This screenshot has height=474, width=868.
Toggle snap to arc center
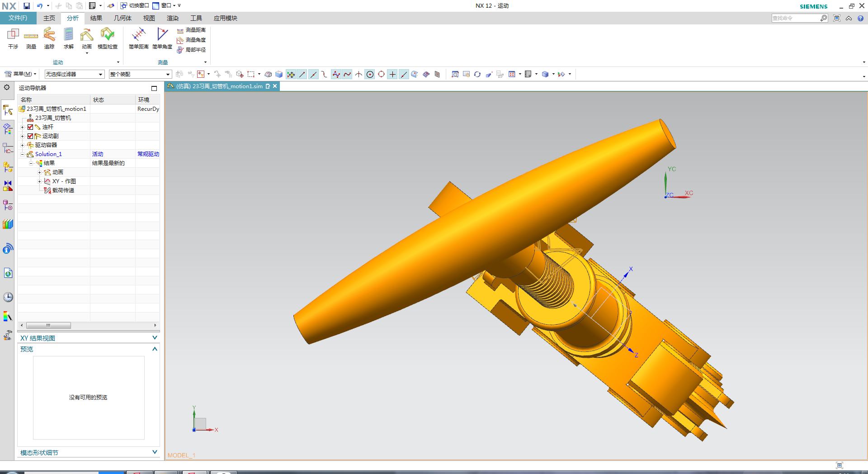pyautogui.click(x=370, y=74)
